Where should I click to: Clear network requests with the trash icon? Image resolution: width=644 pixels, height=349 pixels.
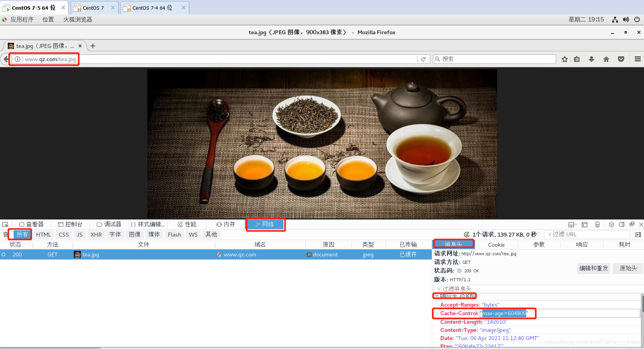point(5,234)
